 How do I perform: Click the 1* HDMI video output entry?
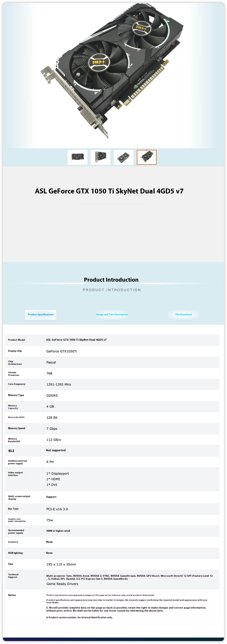tap(53, 479)
